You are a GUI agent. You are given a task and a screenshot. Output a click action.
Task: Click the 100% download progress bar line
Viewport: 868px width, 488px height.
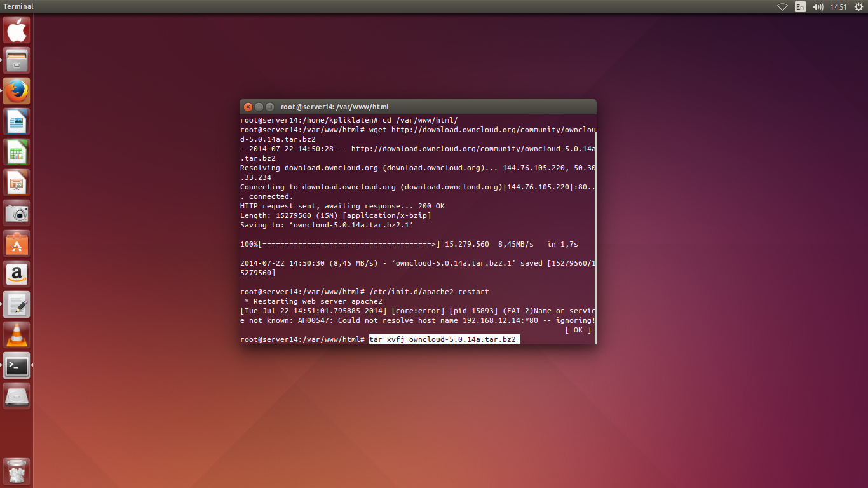point(409,244)
